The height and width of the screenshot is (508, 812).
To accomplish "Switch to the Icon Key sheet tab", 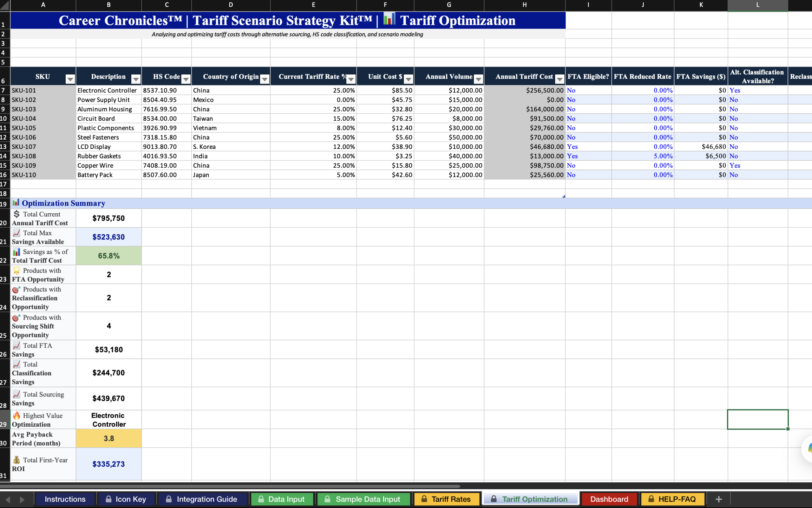I will [x=126, y=499].
